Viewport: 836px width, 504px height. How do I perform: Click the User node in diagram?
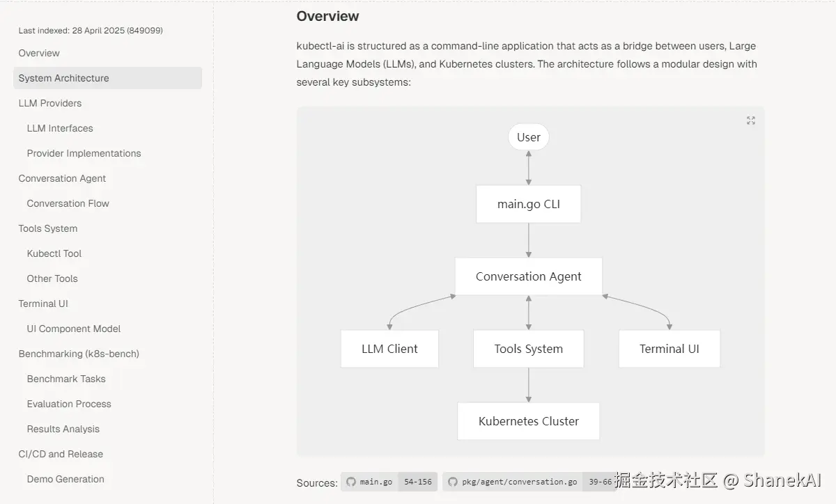pos(528,137)
